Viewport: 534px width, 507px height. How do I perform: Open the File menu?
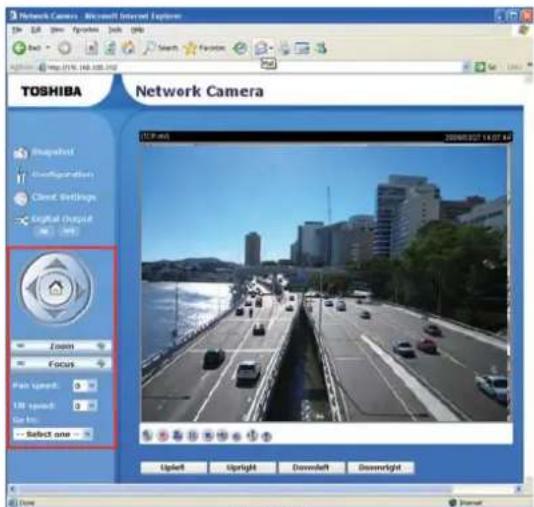point(17,30)
